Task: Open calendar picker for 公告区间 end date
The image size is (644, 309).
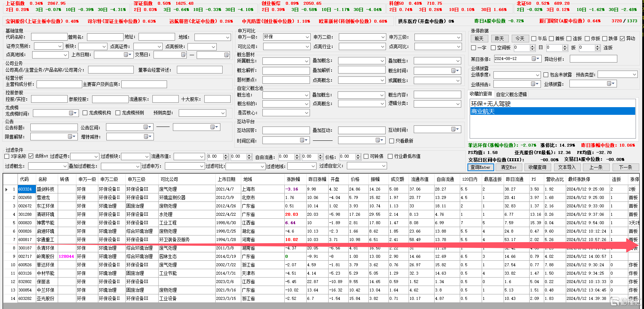Action: 214,127
